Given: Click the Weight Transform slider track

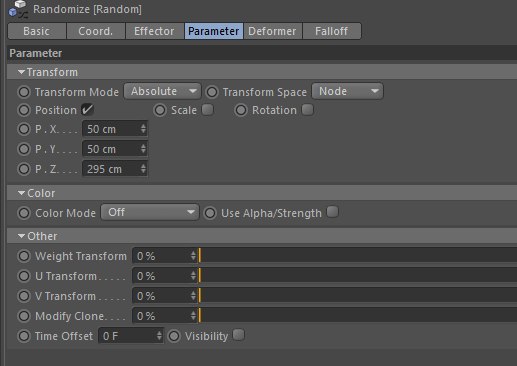Looking at the screenshot, I should [358, 256].
